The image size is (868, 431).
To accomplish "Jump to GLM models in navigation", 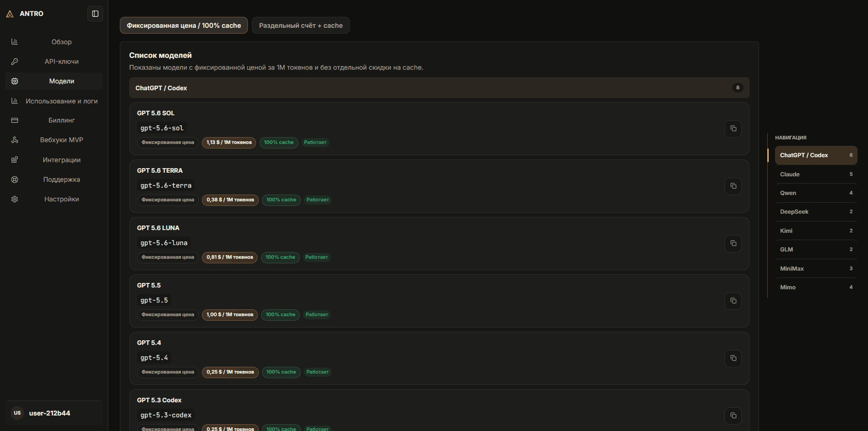I will pos(816,250).
